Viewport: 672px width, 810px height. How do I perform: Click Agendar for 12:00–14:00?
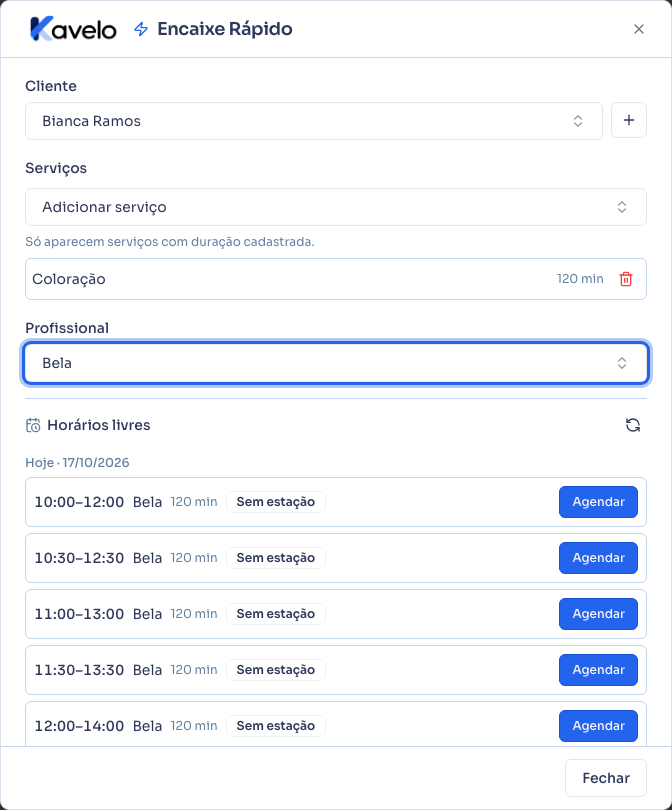598,726
